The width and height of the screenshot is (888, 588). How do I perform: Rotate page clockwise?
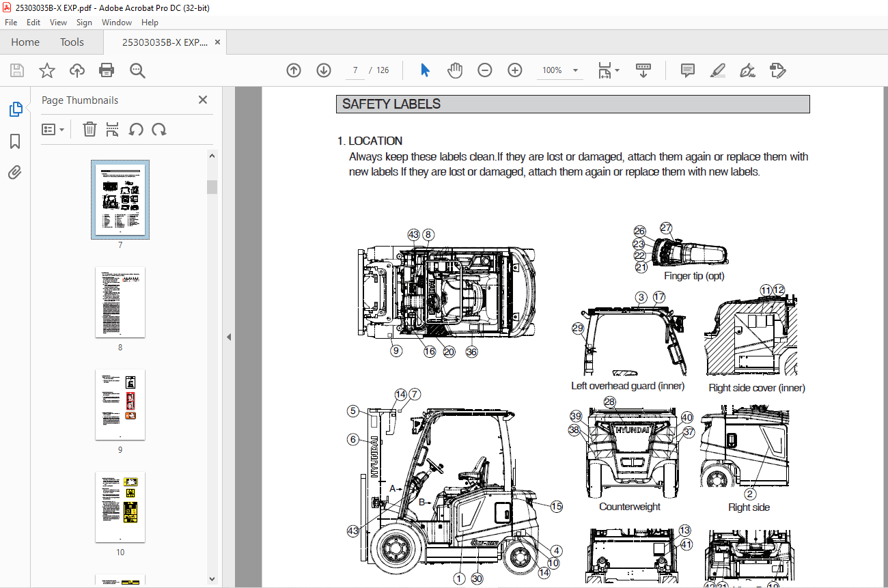tap(159, 129)
